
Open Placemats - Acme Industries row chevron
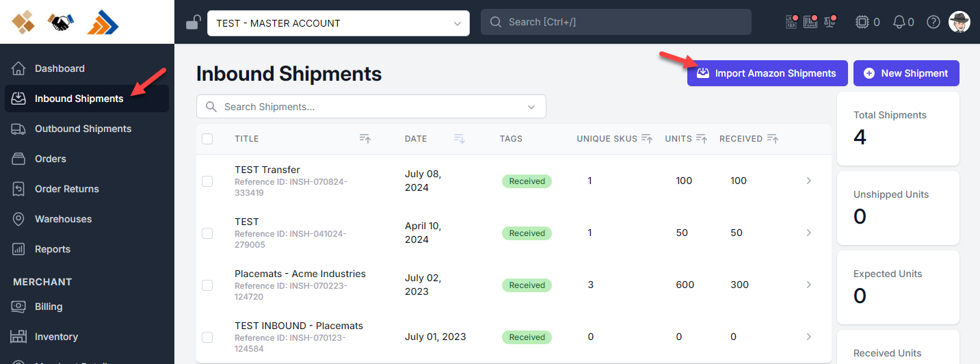point(809,285)
